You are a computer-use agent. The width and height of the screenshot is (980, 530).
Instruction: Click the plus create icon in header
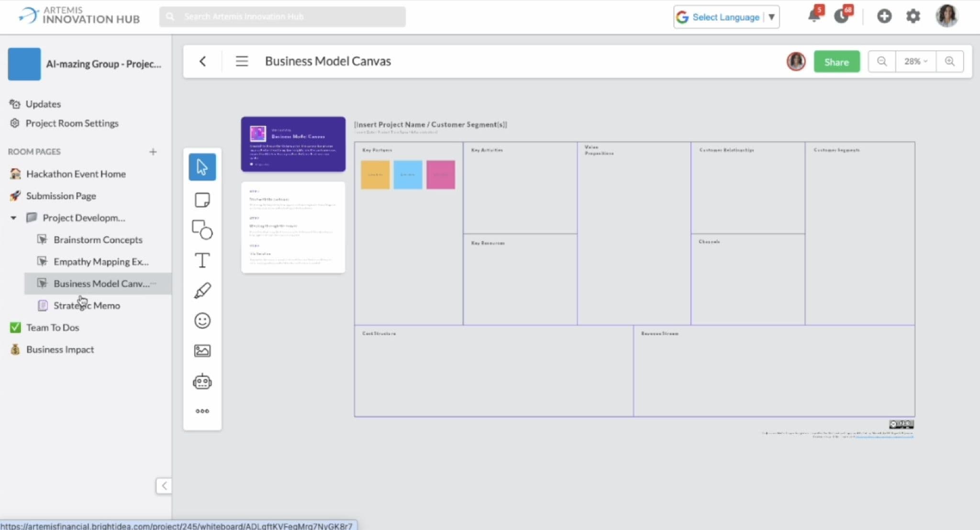pyautogui.click(x=884, y=16)
